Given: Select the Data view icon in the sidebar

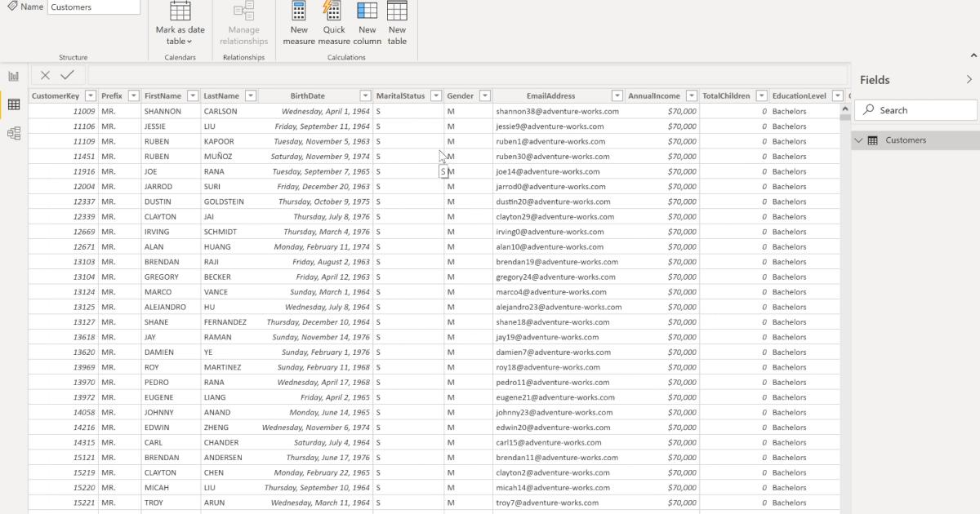Looking at the screenshot, I should point(12,104).
